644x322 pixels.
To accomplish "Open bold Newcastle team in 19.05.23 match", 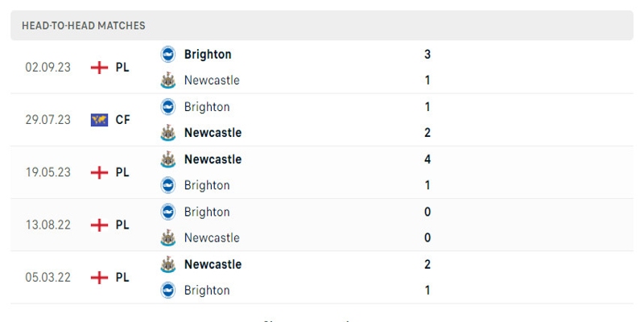I will tap(213, 159).
